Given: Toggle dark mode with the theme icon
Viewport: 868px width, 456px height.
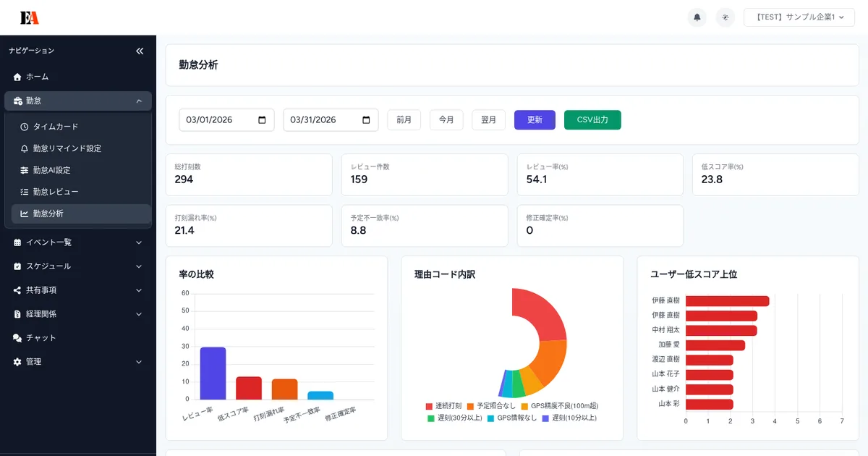Looking at the screenshot, I should (x=725, y=17).
